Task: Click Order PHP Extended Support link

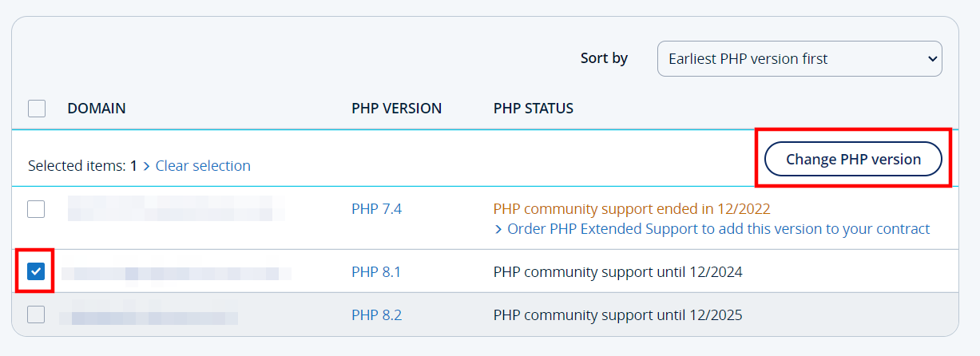Action: coord(712,229)
